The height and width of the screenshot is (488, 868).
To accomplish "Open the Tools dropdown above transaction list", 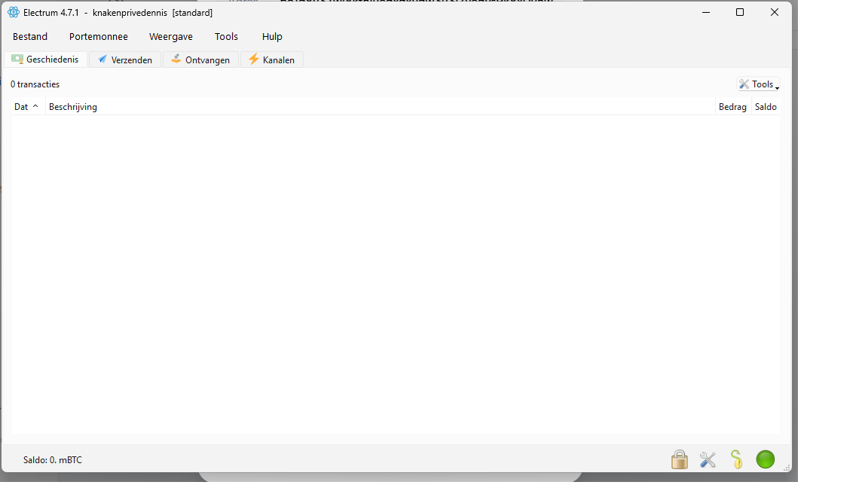I will coord(758,84).
